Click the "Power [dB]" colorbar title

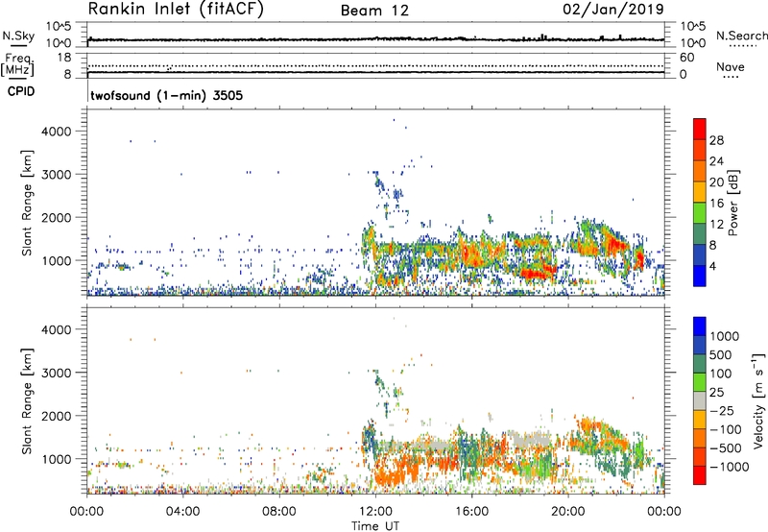(732, 203)
